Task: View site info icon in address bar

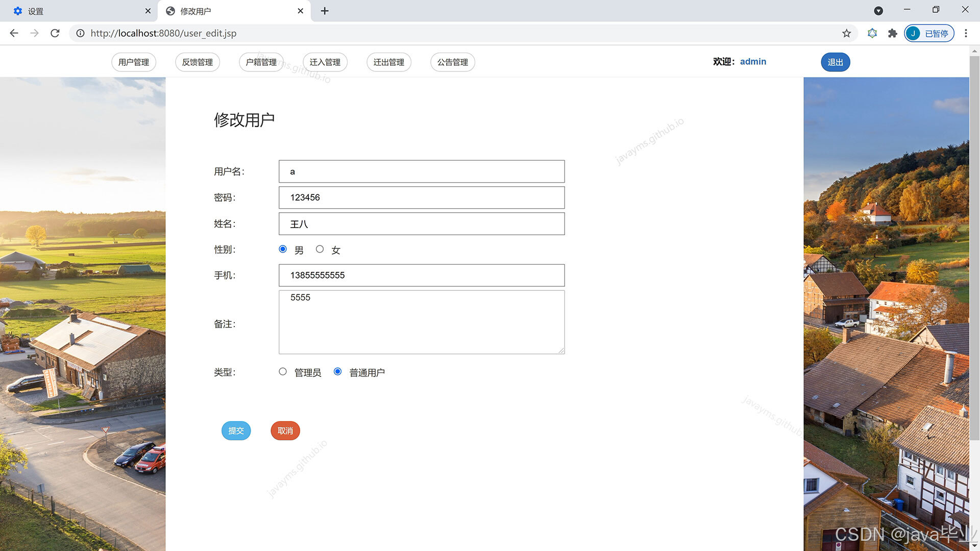Action: click(x=80, y=33)
